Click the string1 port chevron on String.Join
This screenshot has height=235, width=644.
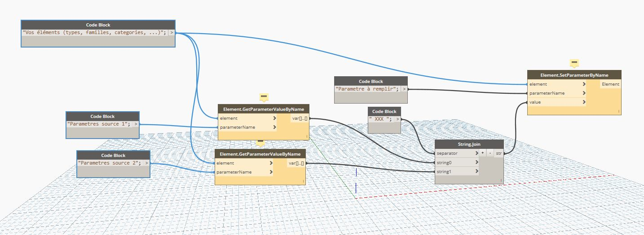[x=476, y=171]
